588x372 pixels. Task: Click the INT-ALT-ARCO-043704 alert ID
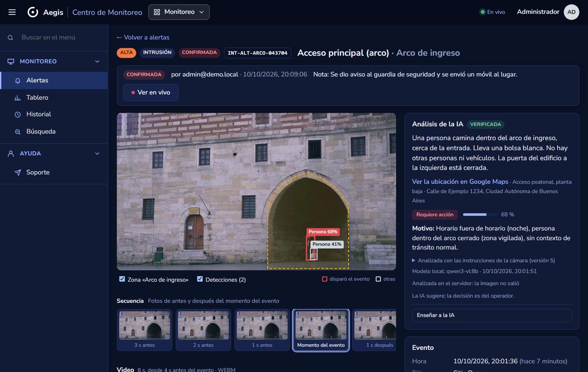click(x=258, y=53)
